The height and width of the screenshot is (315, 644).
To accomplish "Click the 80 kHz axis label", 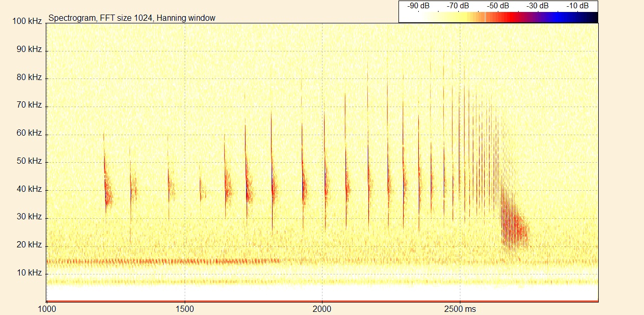I will click(29, 77).
